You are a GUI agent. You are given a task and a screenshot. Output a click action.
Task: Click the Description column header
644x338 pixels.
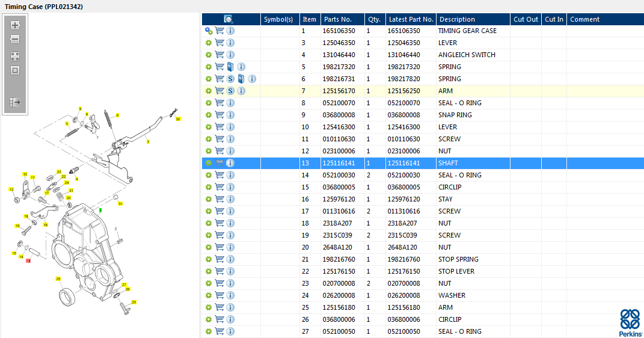pyautogui.click(x=473, y=19)
